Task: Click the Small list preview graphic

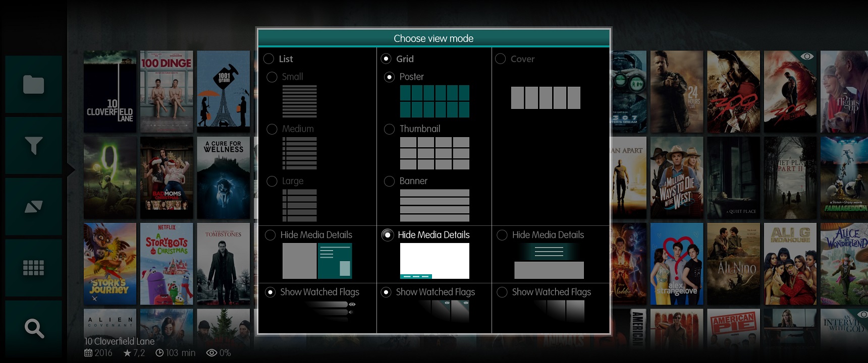Action: click(299, 101)
